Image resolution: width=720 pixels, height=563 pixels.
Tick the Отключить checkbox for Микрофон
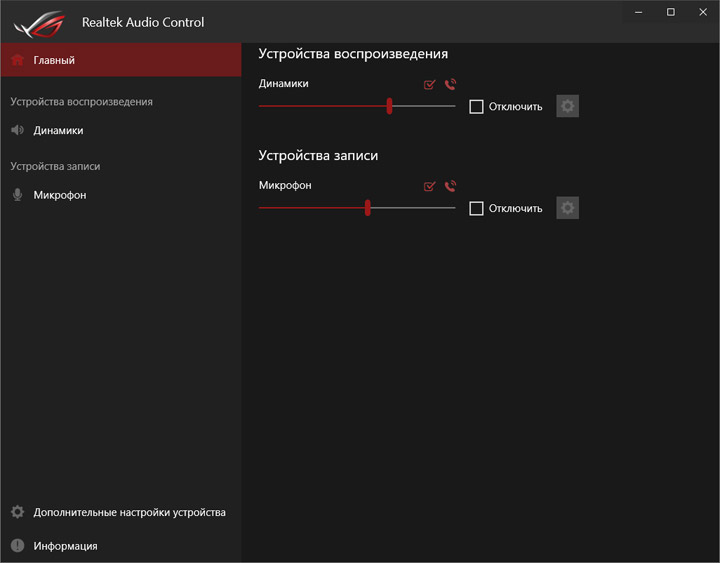tap(477, 208)
